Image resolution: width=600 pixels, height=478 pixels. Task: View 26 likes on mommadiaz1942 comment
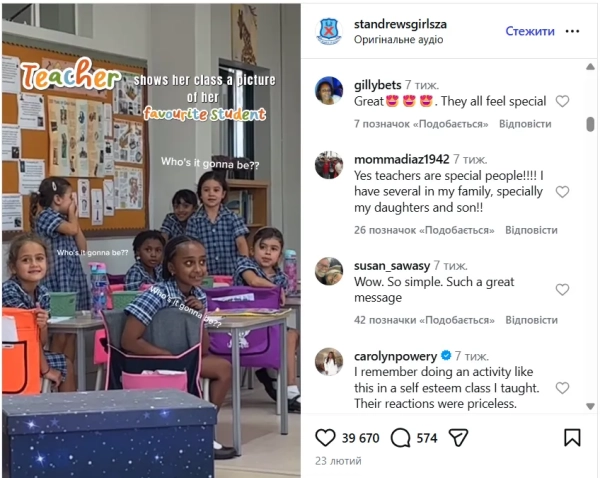tap(424, 230)
